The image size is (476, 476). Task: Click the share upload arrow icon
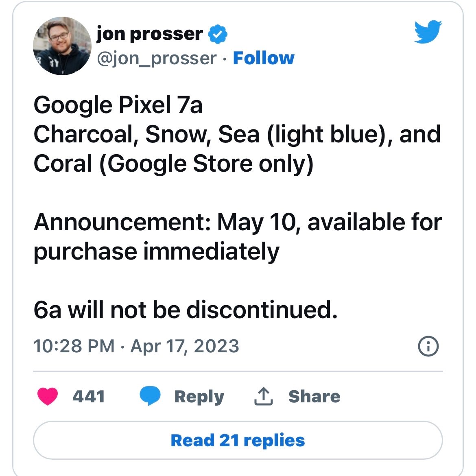(x=263, y=396)
